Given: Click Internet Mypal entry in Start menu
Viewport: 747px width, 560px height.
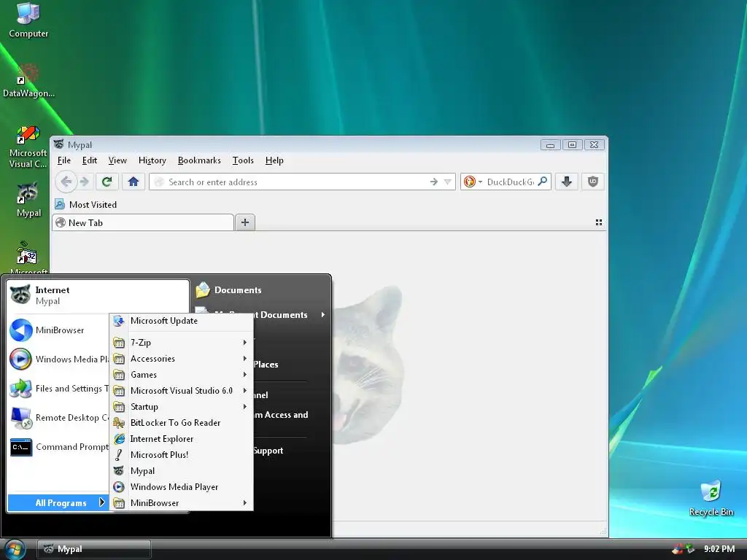Looking at the screenshot, I should 98,295.
